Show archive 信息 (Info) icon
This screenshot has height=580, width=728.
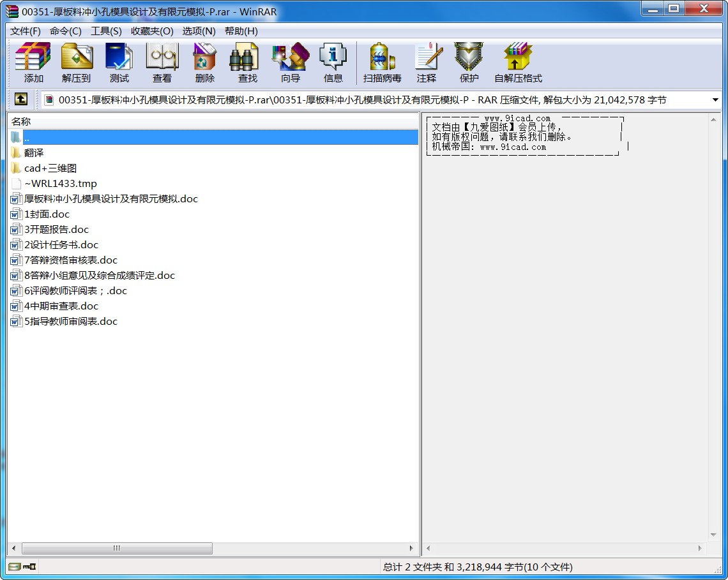click(333, 63)
